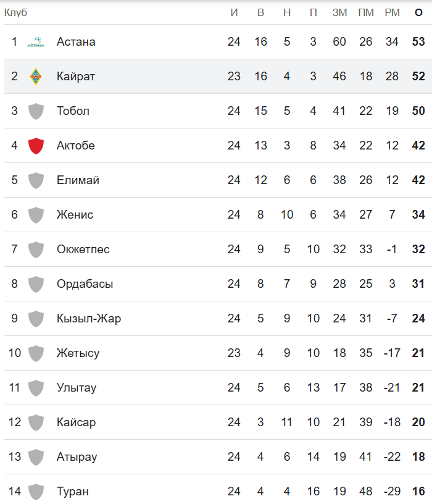The width and height of the screenshot is (432, 504).
Task: Click the Астана club logo
Action: (x=36, y=43)
